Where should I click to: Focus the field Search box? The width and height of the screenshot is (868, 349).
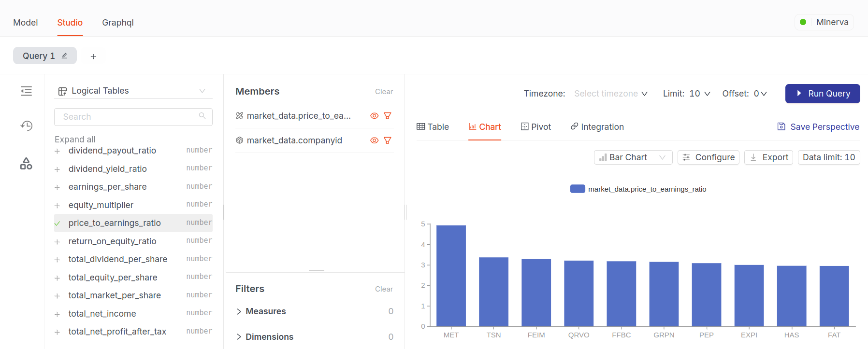point(133,117)
